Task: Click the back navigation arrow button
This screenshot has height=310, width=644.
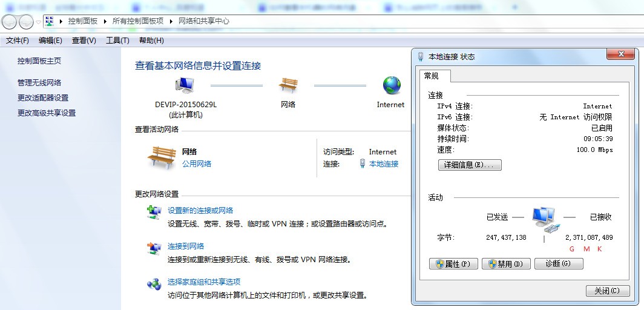Action: coord(9,22)
